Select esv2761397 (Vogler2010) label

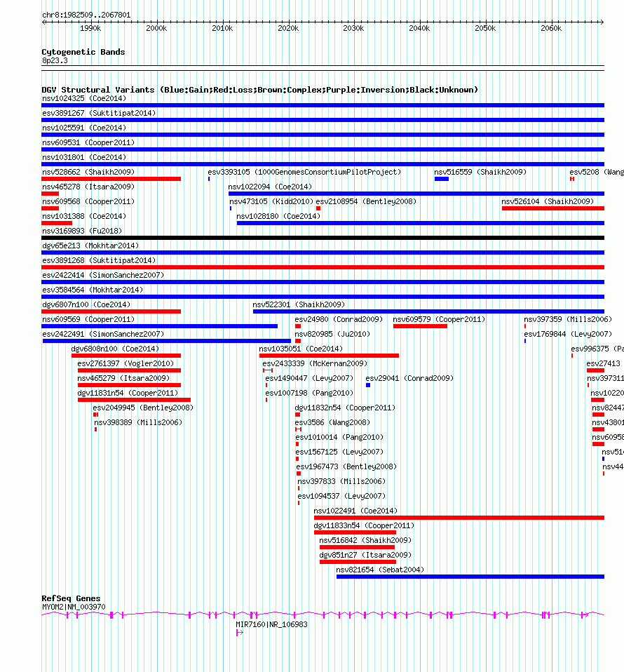126,364
